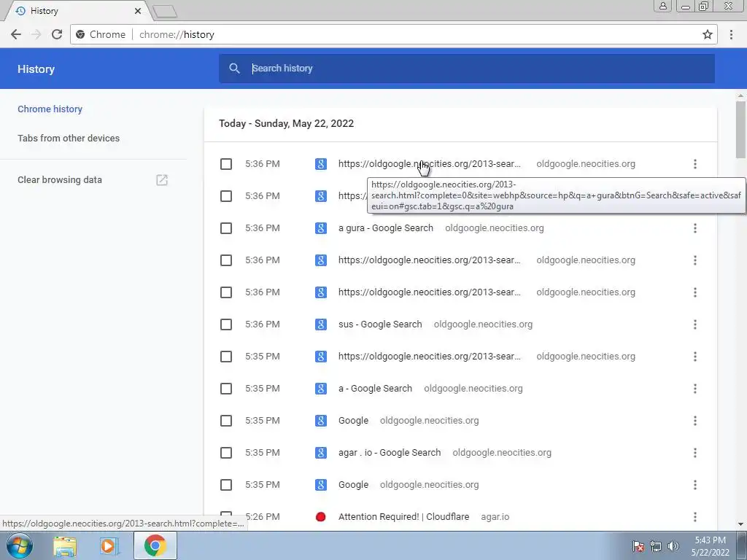Open more actions for 'a - Google Search'
Viewport: 747px width, 560px height.
point(695,389)
